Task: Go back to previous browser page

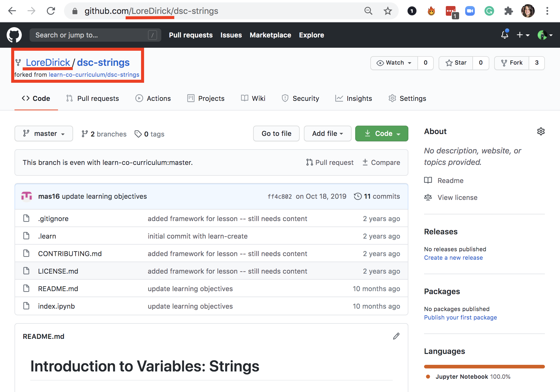Action: click(12, 11)
